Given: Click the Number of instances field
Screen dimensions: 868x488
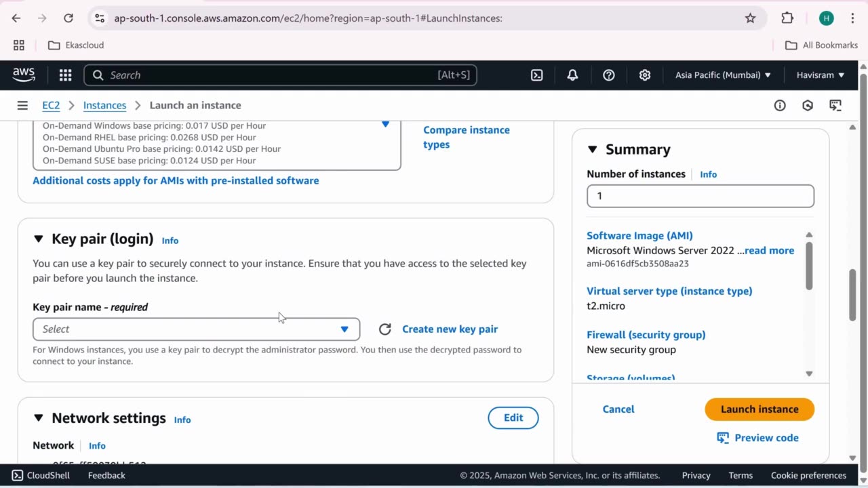Looking at the screenshot, I should (701, 196).
